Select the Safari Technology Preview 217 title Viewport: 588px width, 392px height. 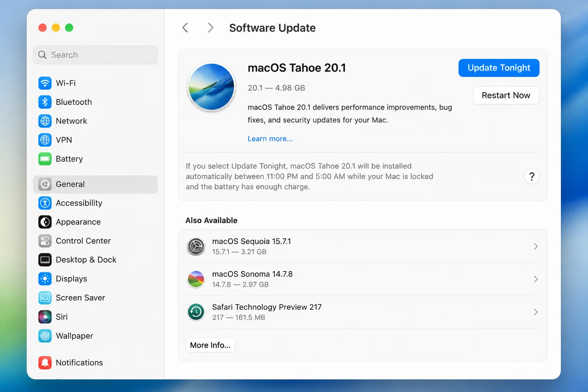tap(267, 307)
